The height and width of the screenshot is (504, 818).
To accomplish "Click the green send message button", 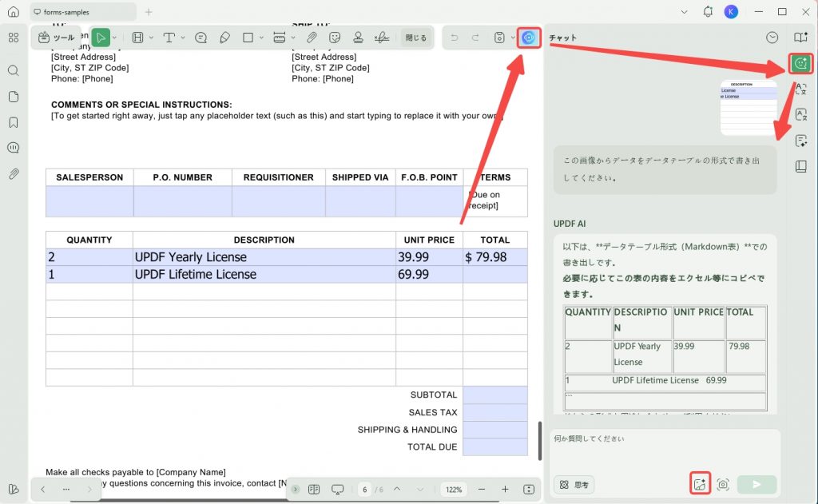I will (x=756, y=485).
